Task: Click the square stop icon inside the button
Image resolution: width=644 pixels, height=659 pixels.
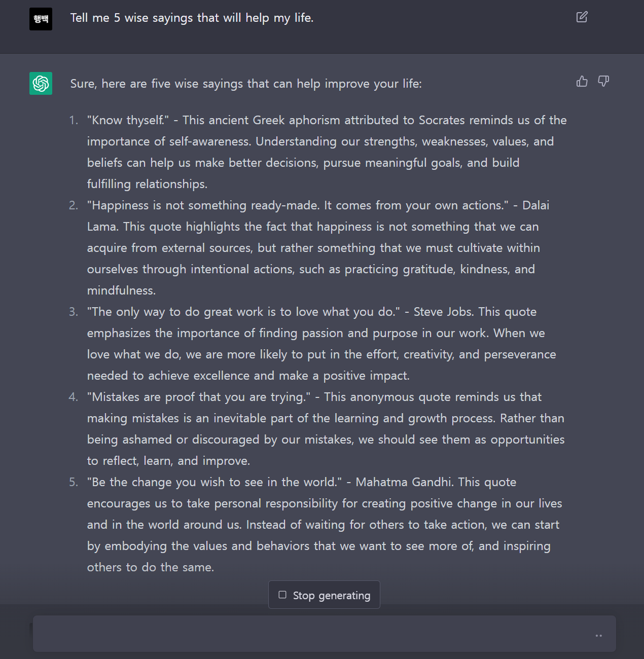Action: 282,594
